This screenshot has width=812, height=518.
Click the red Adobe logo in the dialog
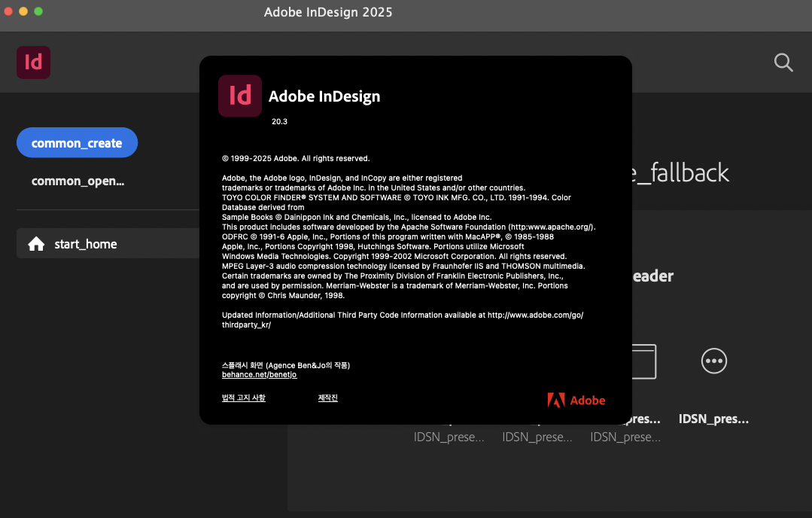576,400
